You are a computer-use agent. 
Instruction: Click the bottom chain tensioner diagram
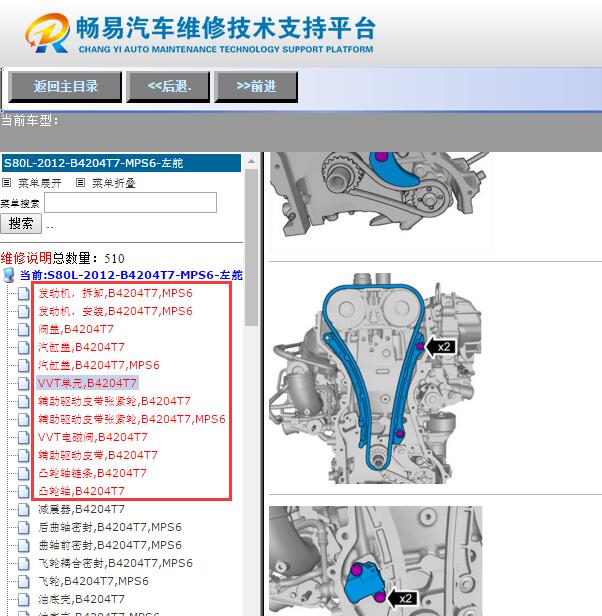click(x=375, y=561)
